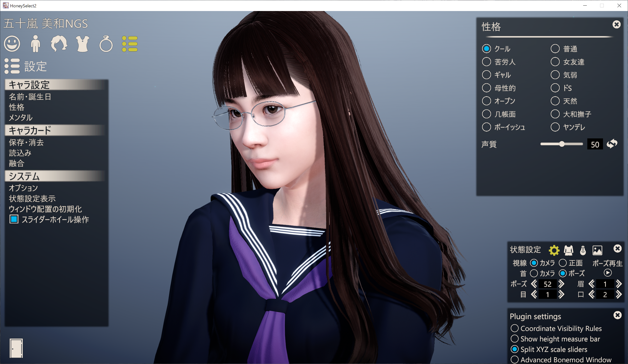The width and height of the screenshot is (628, 364).
Task: Go to next ポーズ number
Action: [561, 284]
